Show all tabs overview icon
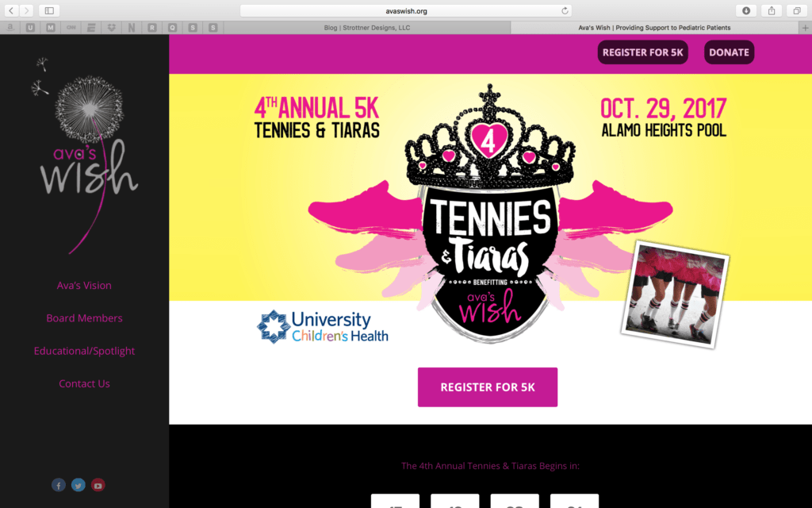Viewport: 812px width, 508px height. [796, 10]
